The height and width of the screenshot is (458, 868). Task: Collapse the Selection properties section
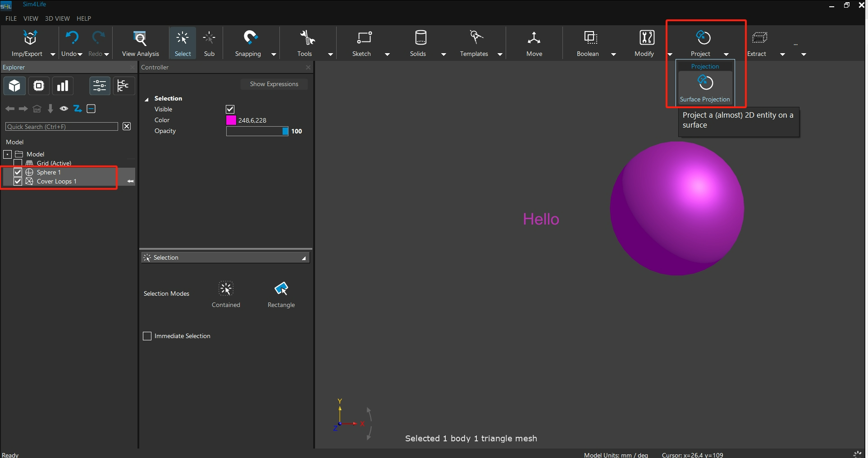(146, 99)
